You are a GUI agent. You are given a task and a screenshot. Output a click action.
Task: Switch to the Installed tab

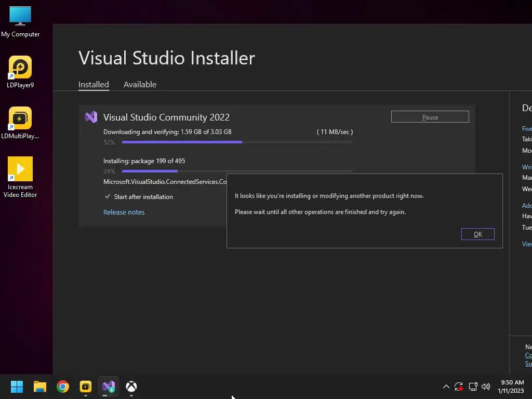point(94,85)
